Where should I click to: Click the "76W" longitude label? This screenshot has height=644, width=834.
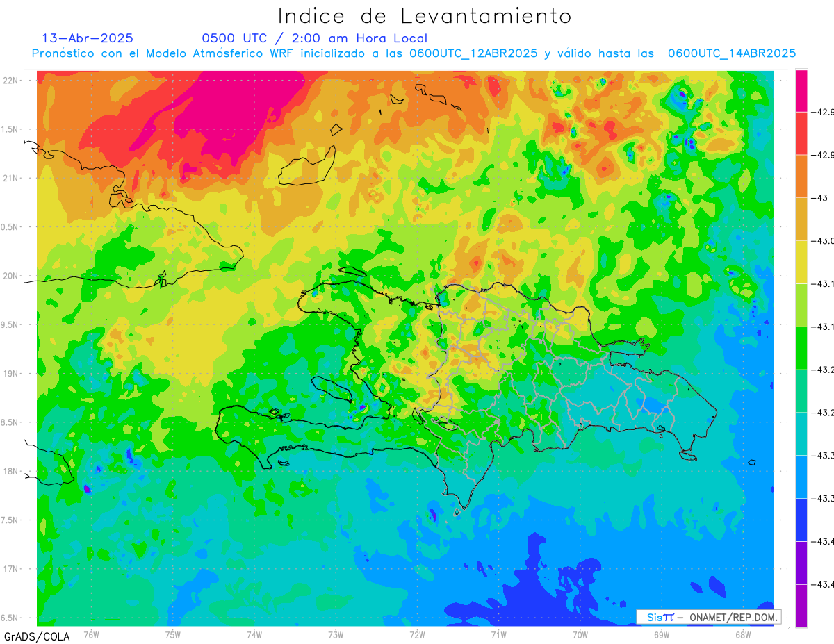click(x=91, y=634)
